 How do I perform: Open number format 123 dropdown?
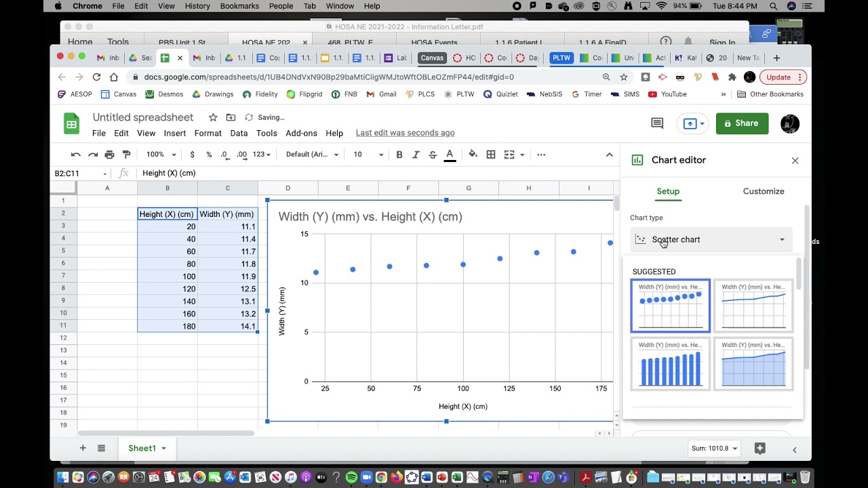click(x=262, y=155)
